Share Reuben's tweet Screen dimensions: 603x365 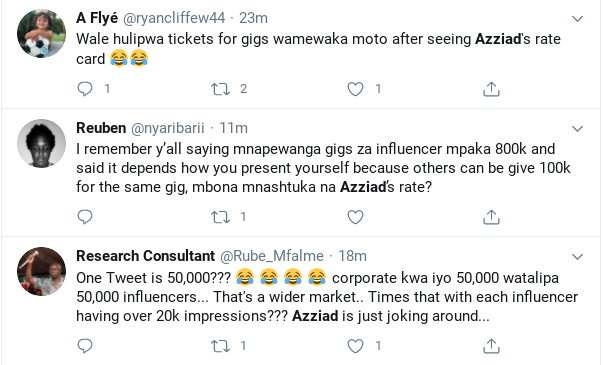pos(491,217)
